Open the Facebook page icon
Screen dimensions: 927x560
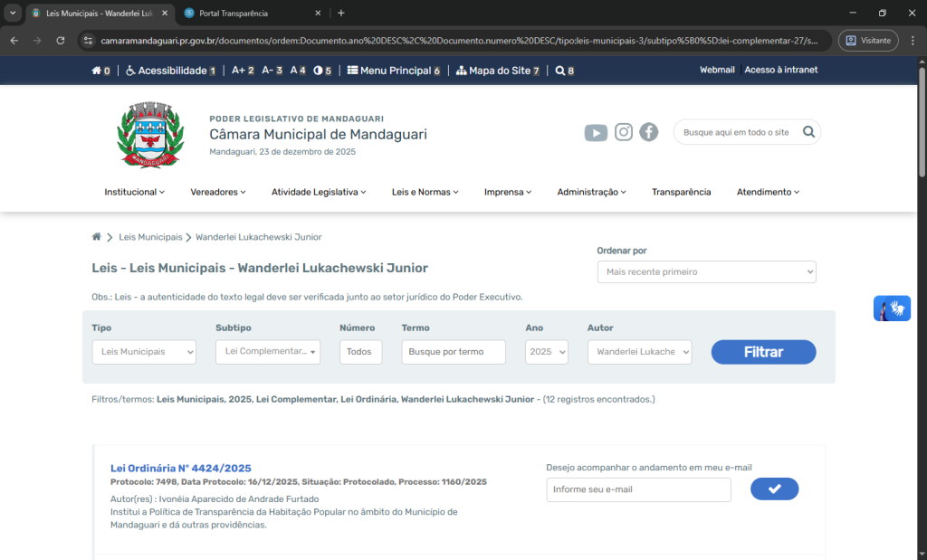click(x=649, y=132)
